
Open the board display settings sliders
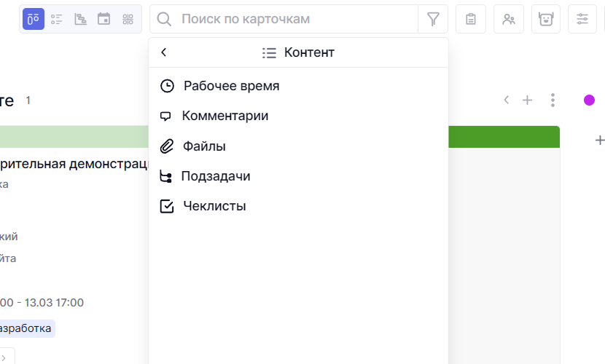[x=582, y=19]
